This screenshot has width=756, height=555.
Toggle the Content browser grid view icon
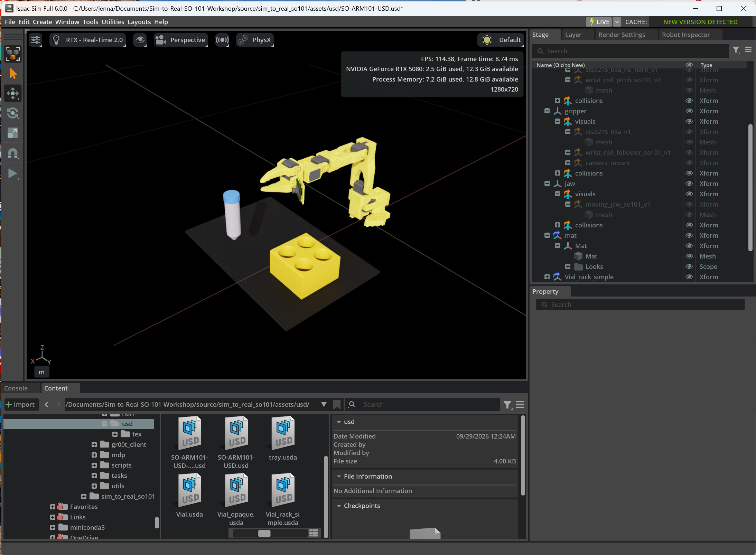coord(314,533)
